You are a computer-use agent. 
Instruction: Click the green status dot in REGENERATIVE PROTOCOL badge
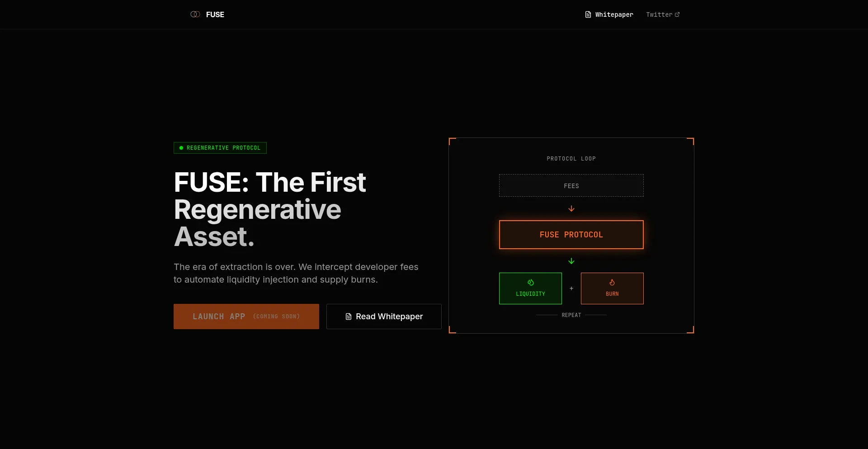click(x=181, y=148)
